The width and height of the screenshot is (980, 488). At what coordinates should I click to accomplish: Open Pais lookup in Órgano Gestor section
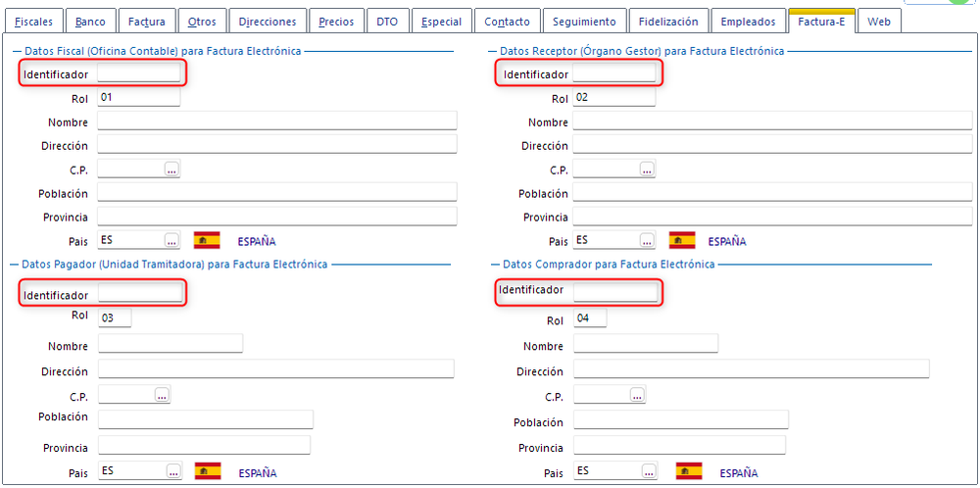[647, 240]
